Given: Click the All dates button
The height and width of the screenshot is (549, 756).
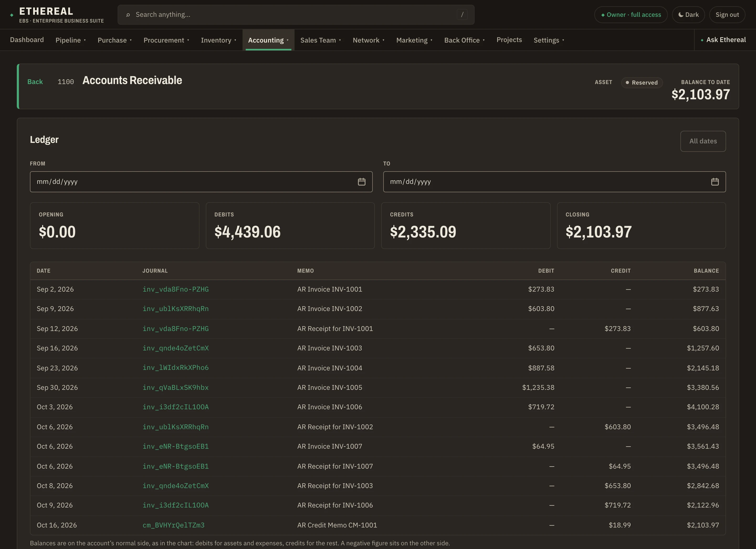Looking at the screenshot, I should (703, 141).
